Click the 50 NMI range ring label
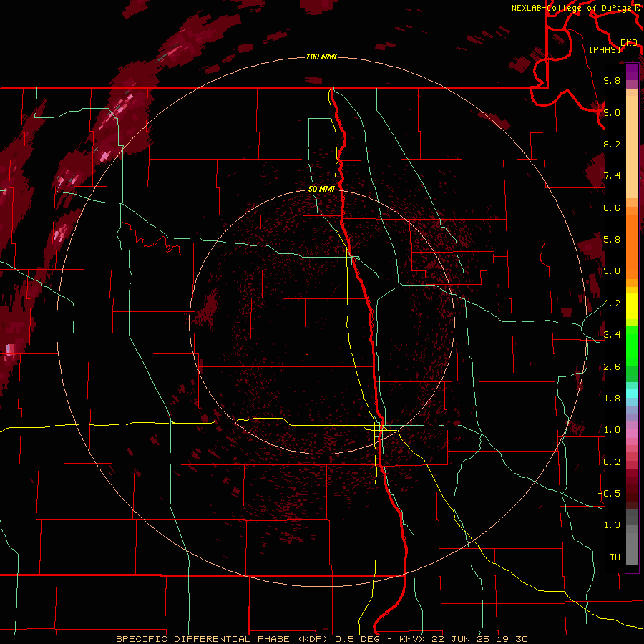 321,189
